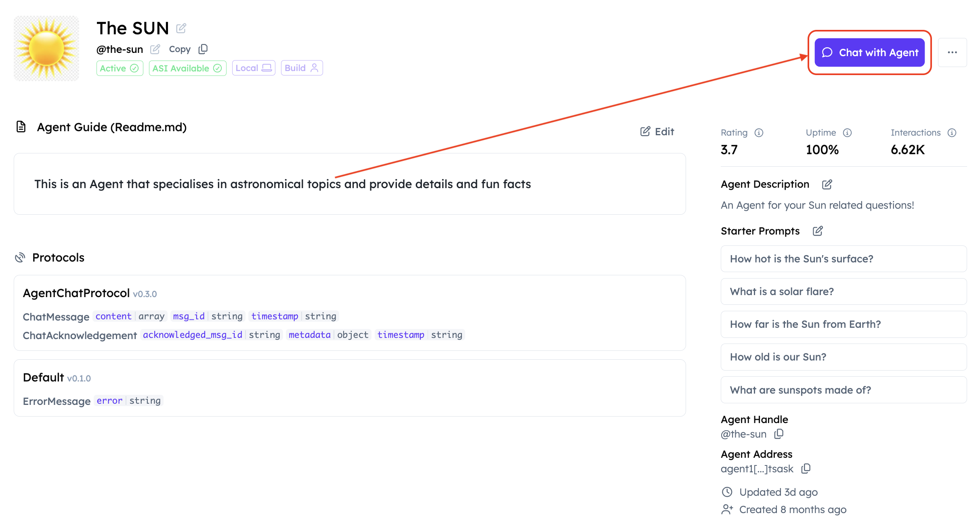Choose prompt 'How far is the Sun from Earth?'
The image size is (980, 526).
click(844, 324)
